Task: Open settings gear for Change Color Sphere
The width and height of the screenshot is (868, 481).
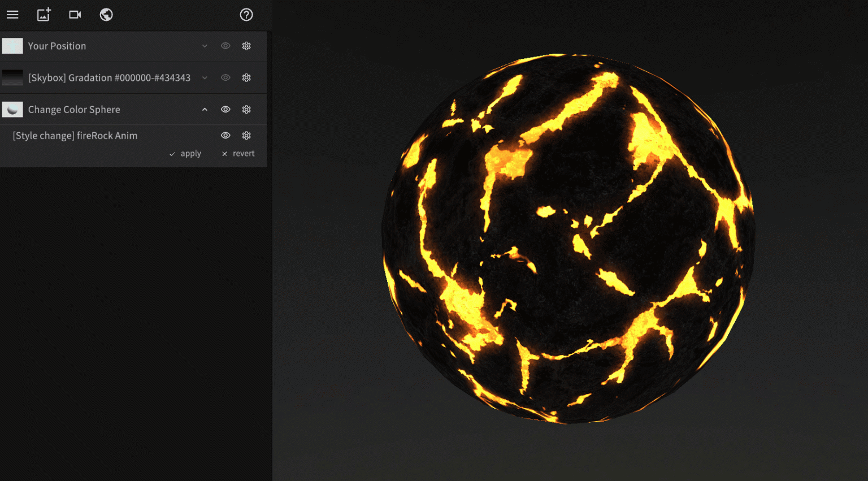Action: [x=246, y=110]
